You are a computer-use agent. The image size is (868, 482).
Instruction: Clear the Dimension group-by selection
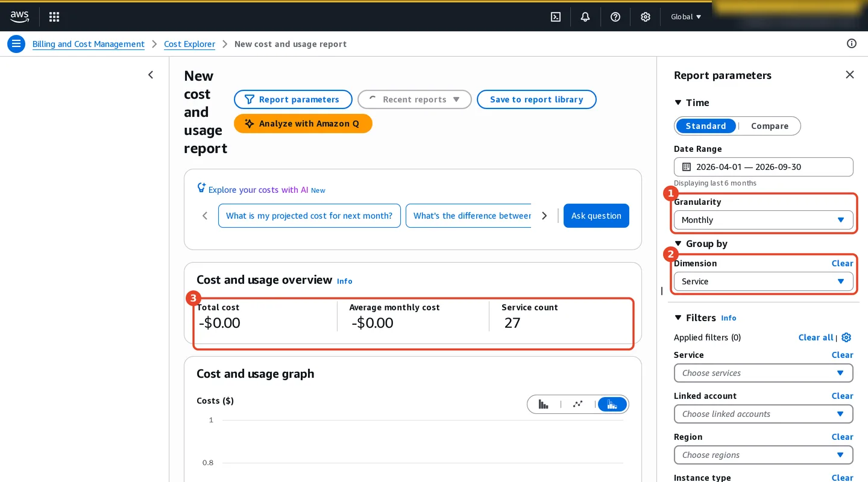coord(843,263)
